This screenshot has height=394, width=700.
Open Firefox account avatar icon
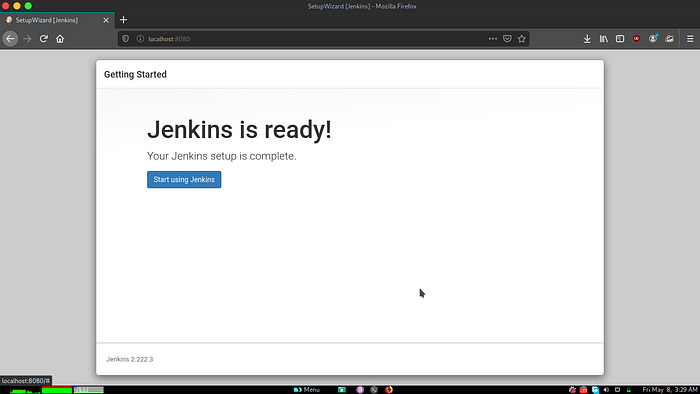click(653, 39)
